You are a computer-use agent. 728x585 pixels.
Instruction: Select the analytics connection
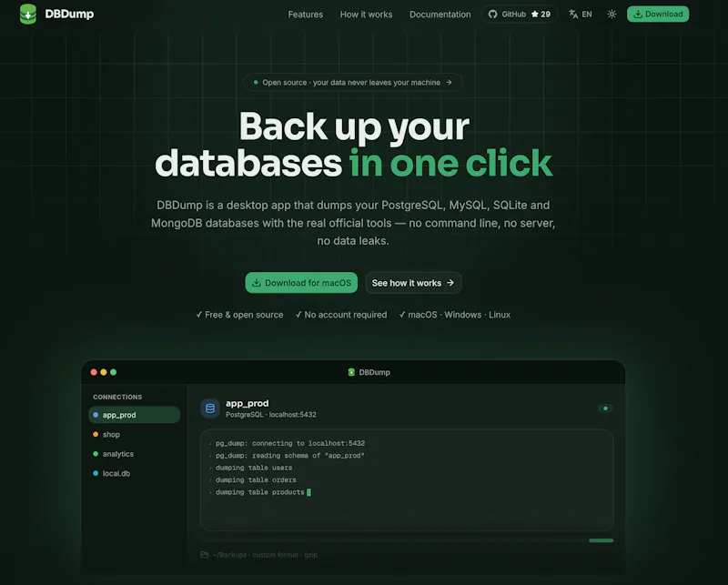(134, 454)
